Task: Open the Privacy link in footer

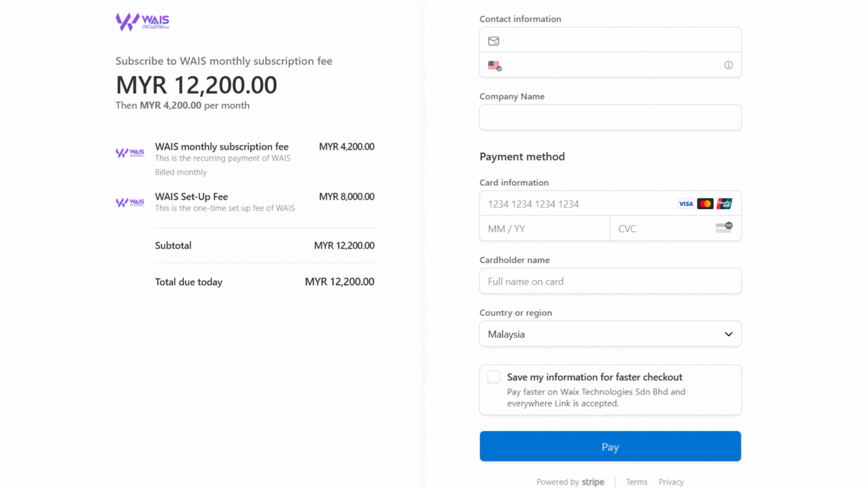Action: click(x=671, y=482)
